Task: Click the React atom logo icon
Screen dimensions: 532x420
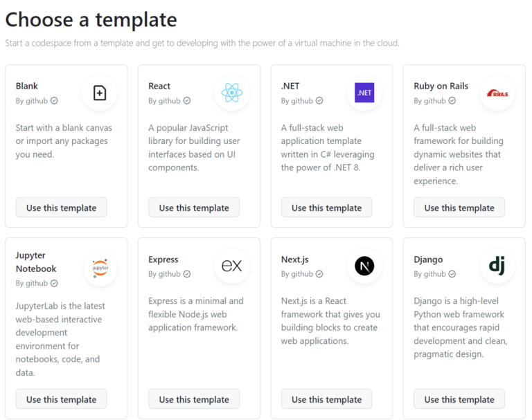Action: [x=231, y=93]
